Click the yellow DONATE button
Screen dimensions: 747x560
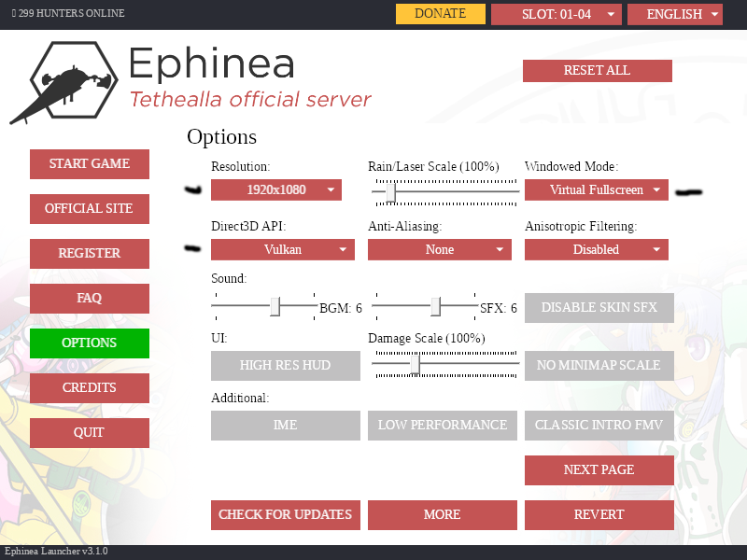440,14
